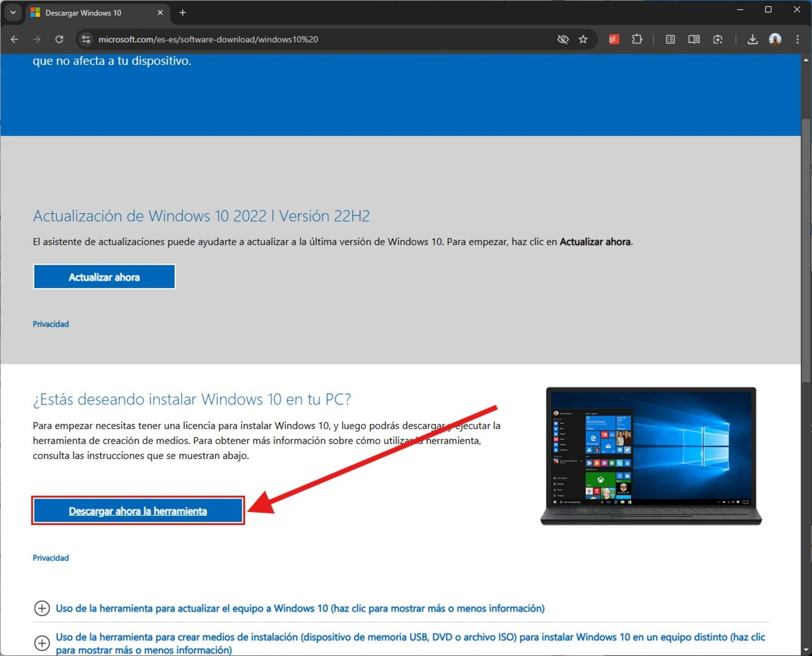Click the scrollbar up arrow
The width and height of the screenshot is (812, 656).
pyautogui.click(x=806, y=59)
